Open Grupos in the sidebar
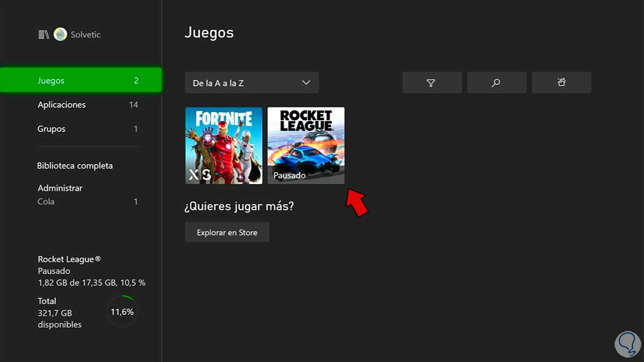This screenshot has width=644, height=362. [88, 129]
